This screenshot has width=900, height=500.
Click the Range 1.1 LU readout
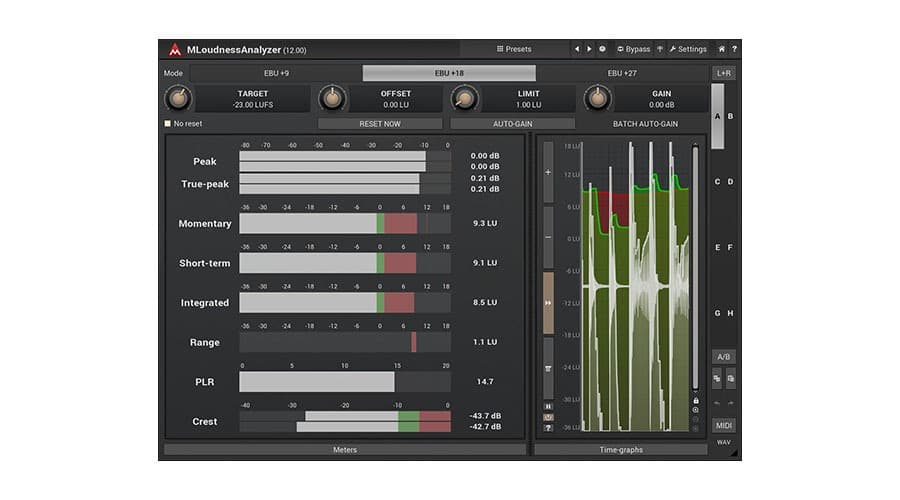(485, 342)
